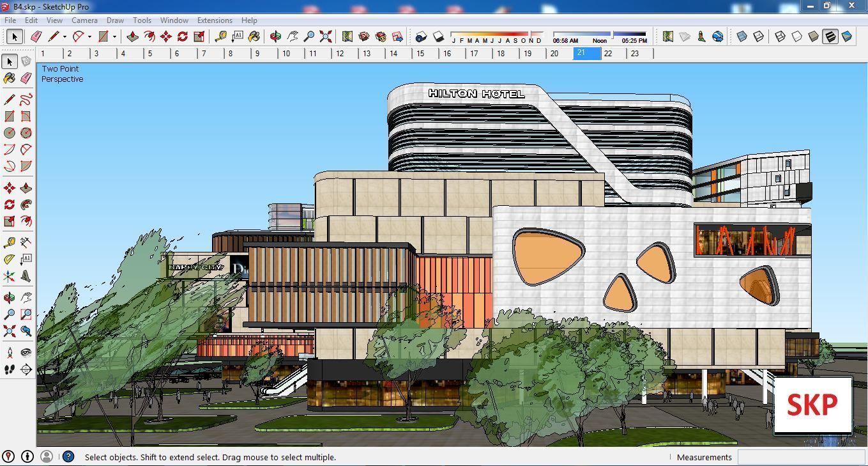Choose the Zoom magnifier in top toolbar
The width and height of the screenshot is (868, 466).
pyautogui.click(x=309, y=36)
